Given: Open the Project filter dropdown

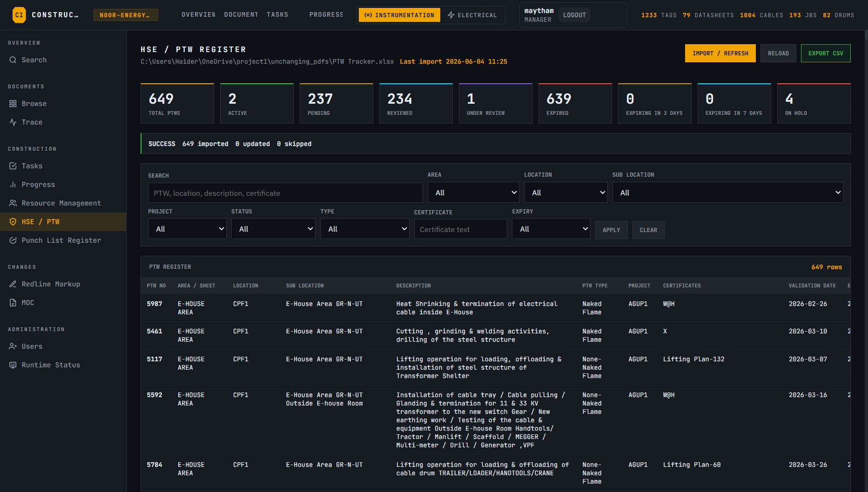Looking at the screenshot, I should click(187, 229).
